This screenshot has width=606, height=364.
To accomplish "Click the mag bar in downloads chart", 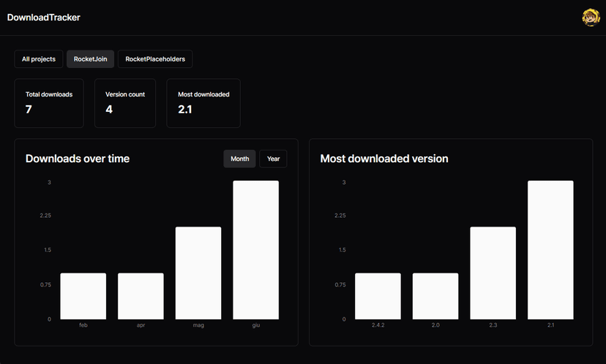I will pyautogui.click(x=198, y=273).
